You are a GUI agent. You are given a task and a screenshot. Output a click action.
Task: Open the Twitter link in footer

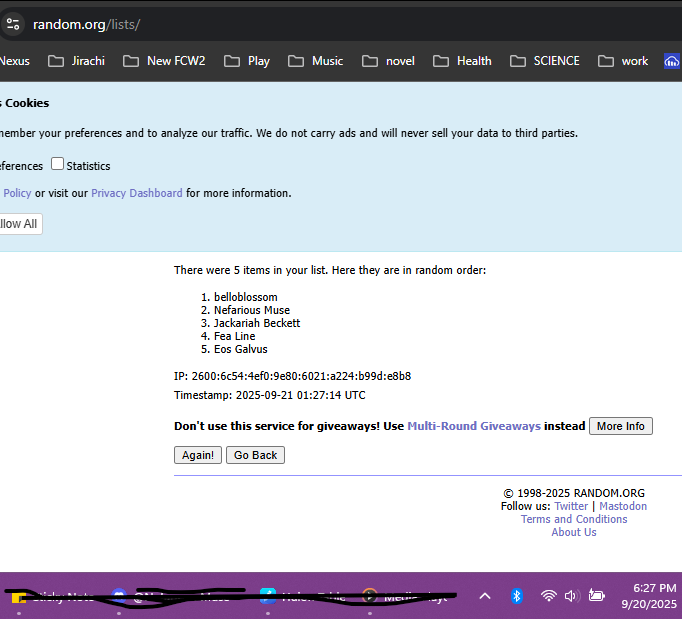(571, 506)
